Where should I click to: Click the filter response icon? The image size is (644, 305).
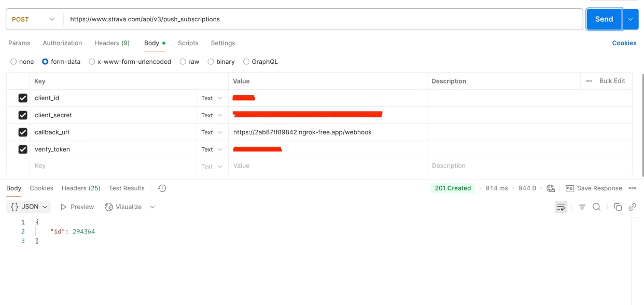[x=582, y=207]
